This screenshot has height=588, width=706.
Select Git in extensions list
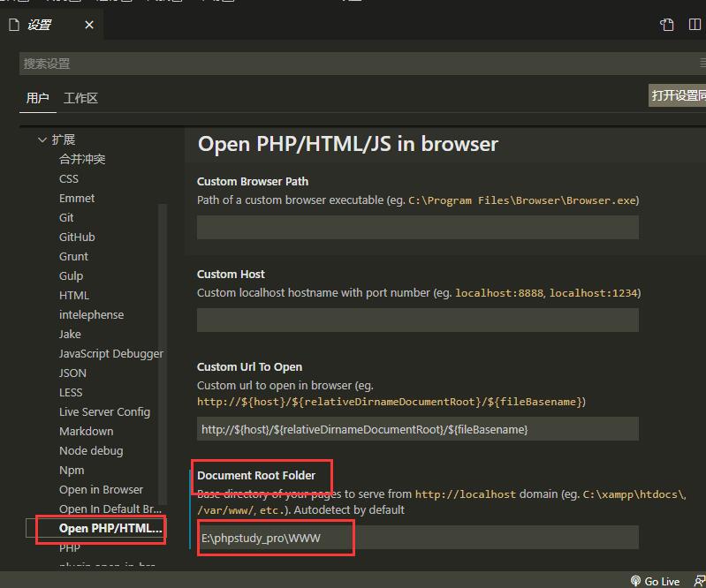point(66,218)
